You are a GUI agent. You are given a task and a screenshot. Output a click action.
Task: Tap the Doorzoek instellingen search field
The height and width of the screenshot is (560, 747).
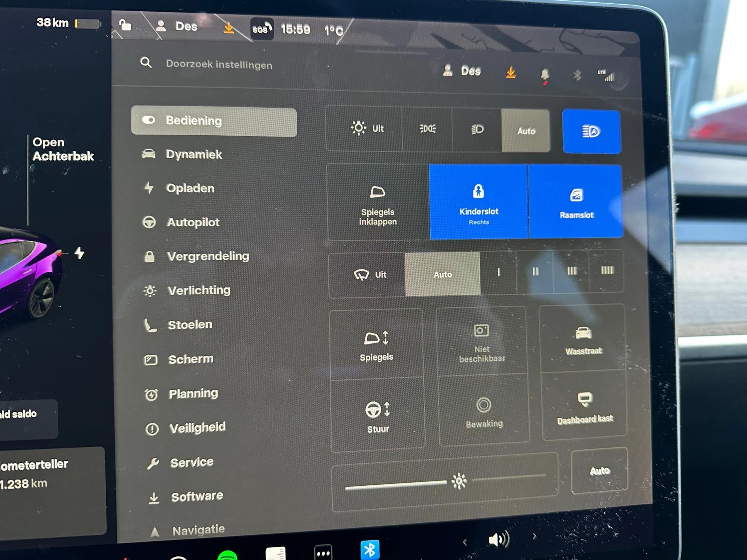tap(219, 65)
